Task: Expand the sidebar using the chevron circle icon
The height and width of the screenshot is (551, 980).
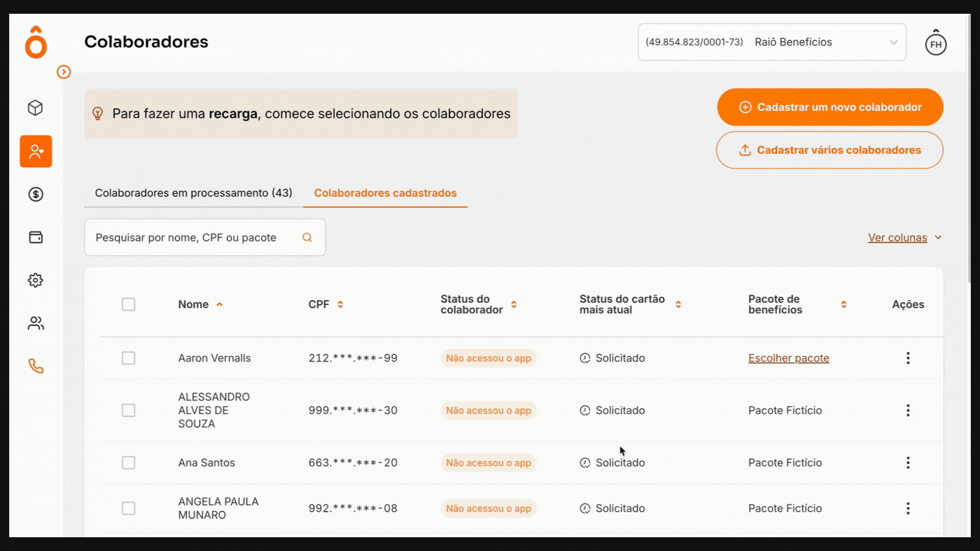Action: (x=64, y=72)
